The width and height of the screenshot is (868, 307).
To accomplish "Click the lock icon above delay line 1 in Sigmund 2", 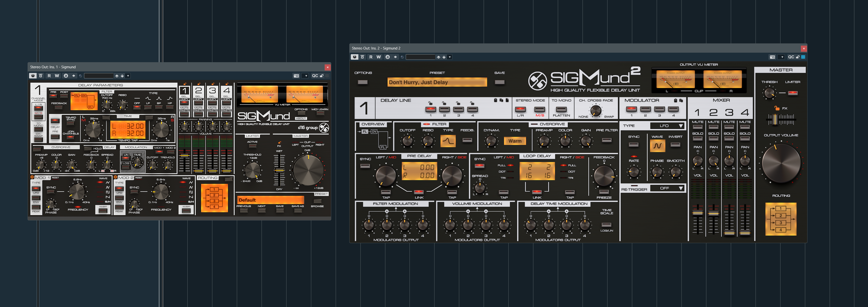I will [430, 103].
